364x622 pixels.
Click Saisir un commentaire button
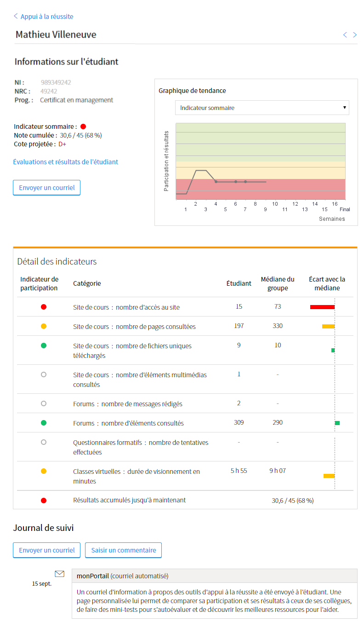click(123, 550)
